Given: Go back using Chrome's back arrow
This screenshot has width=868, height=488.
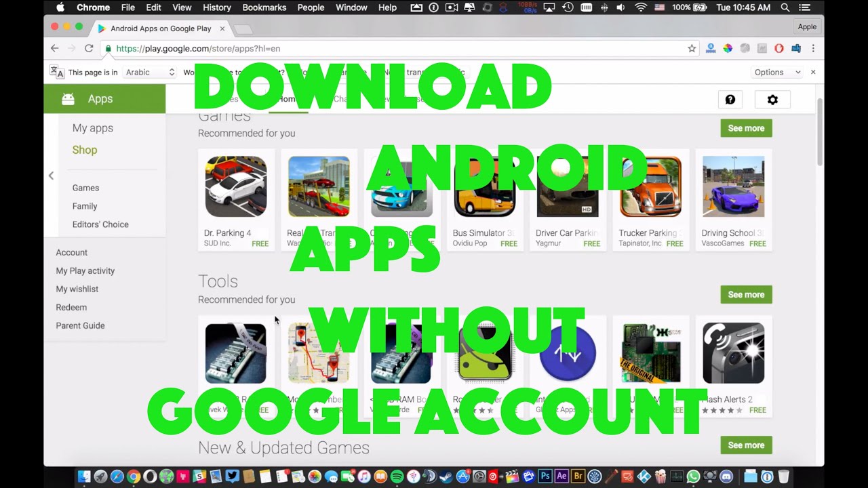Looking at the screenshot, I should 55,48.
